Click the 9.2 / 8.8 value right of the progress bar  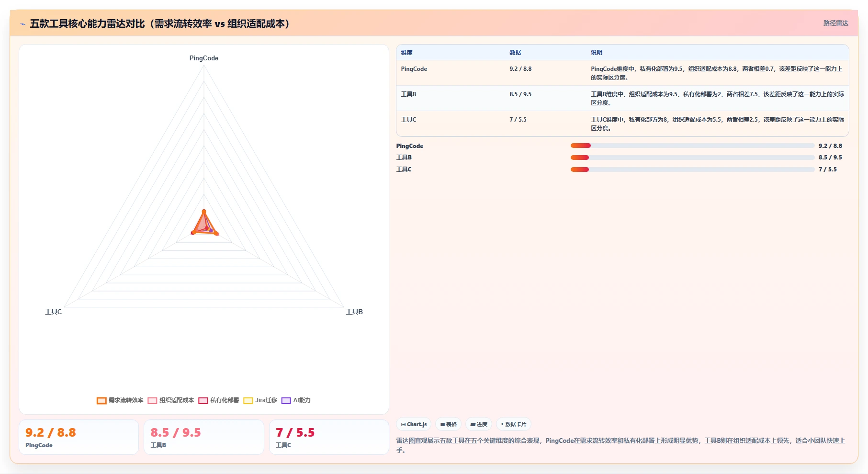[830, 146]
